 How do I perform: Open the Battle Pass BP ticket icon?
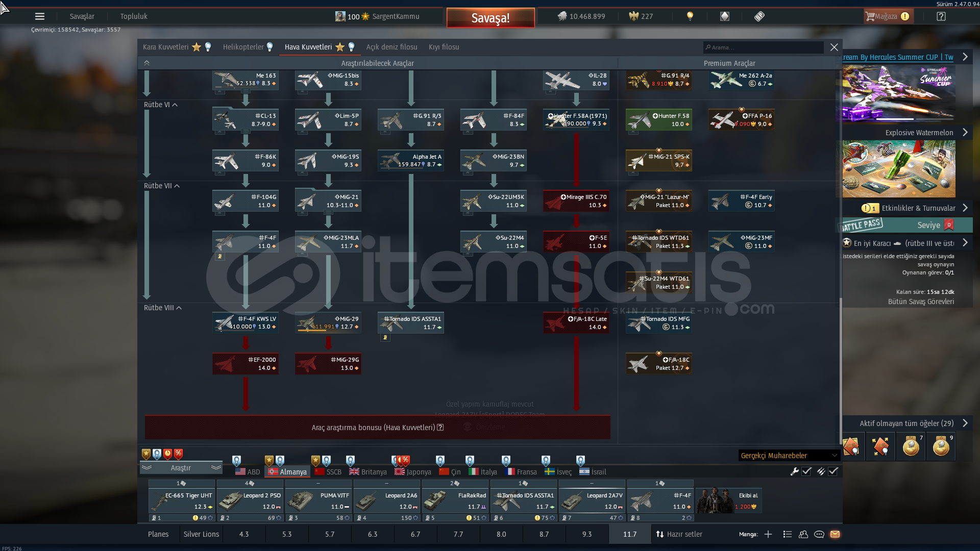coord(759,16)
